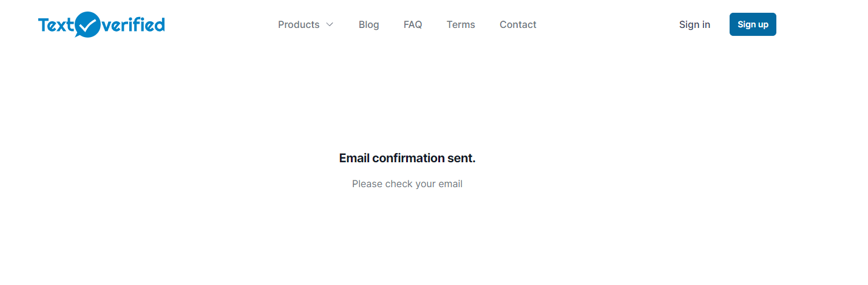Image resolution: width=868 pixels, height=285 pixels.
Task: Click the word "confirmation" in the heading
Action: [409, 158]
